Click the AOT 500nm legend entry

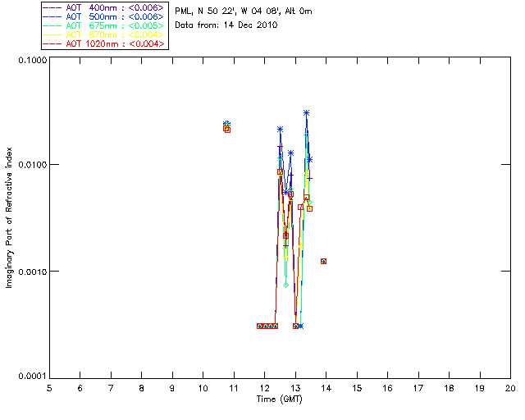click(x=104, y=16)
